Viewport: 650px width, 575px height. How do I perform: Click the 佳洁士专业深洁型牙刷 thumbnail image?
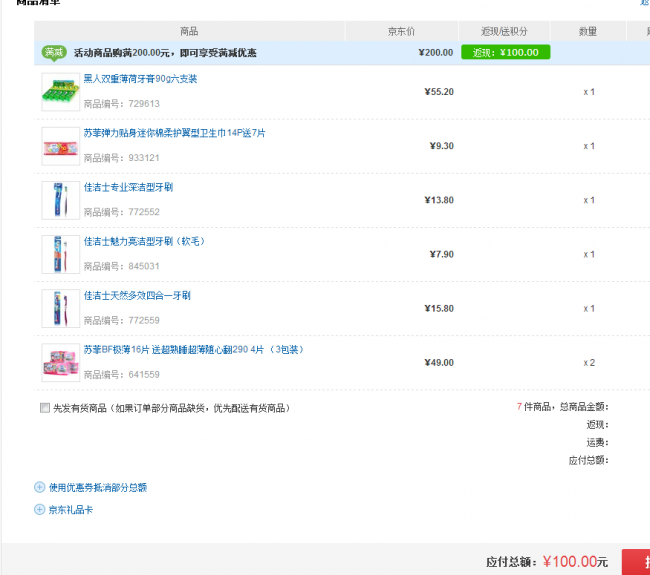coord(60,200)
